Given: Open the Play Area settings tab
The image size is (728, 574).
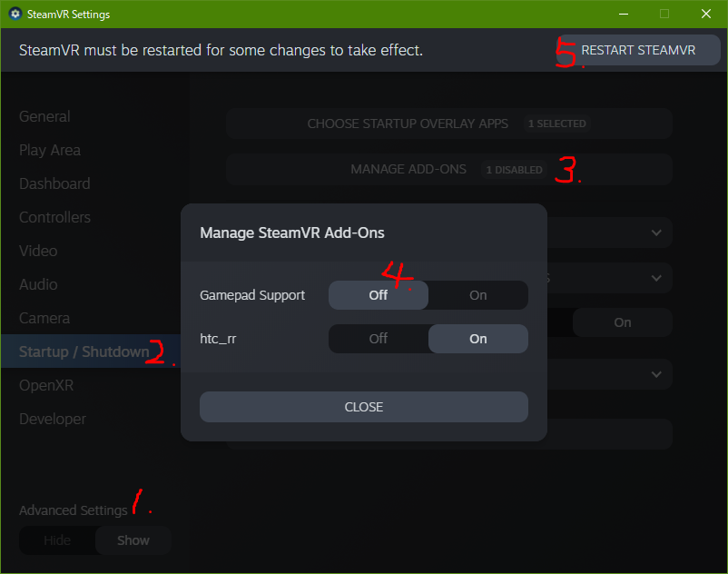Looking at the screenshot, I should pos(50,150).
